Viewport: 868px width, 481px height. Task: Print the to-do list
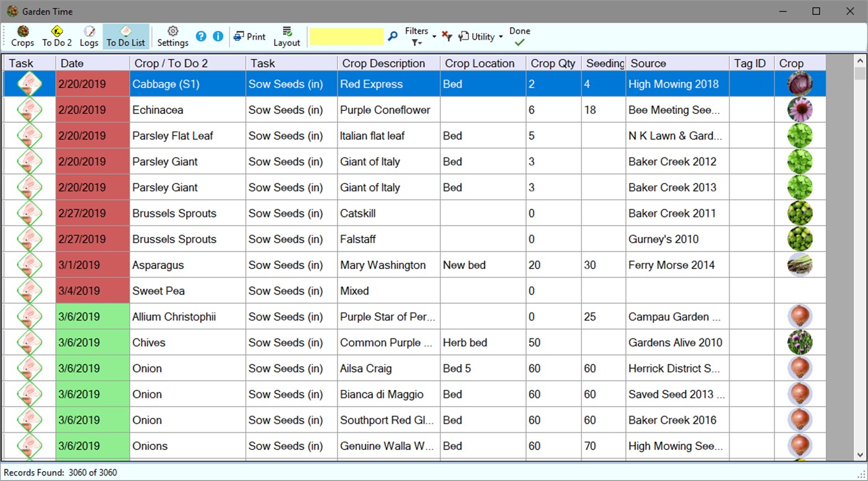[x=249, y=36]
